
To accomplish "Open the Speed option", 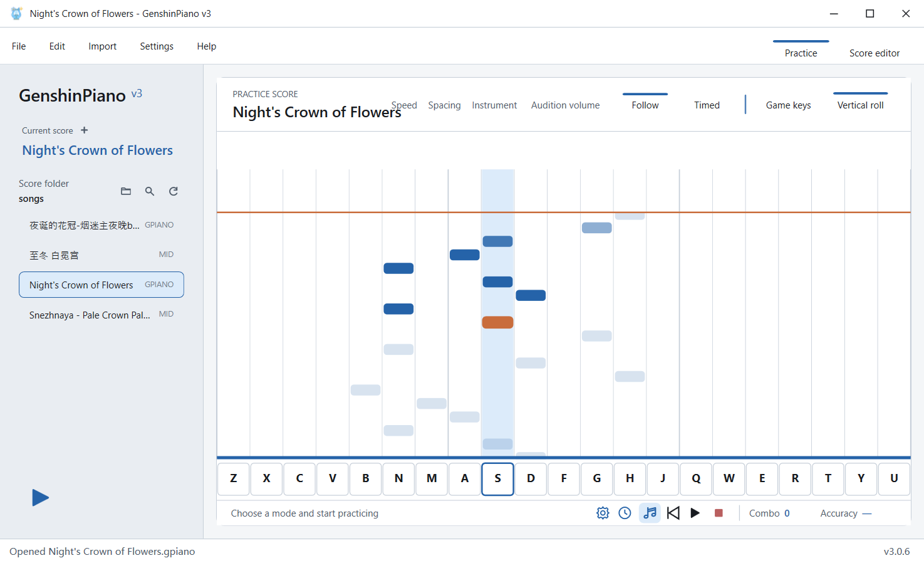I will coord(404,105).
